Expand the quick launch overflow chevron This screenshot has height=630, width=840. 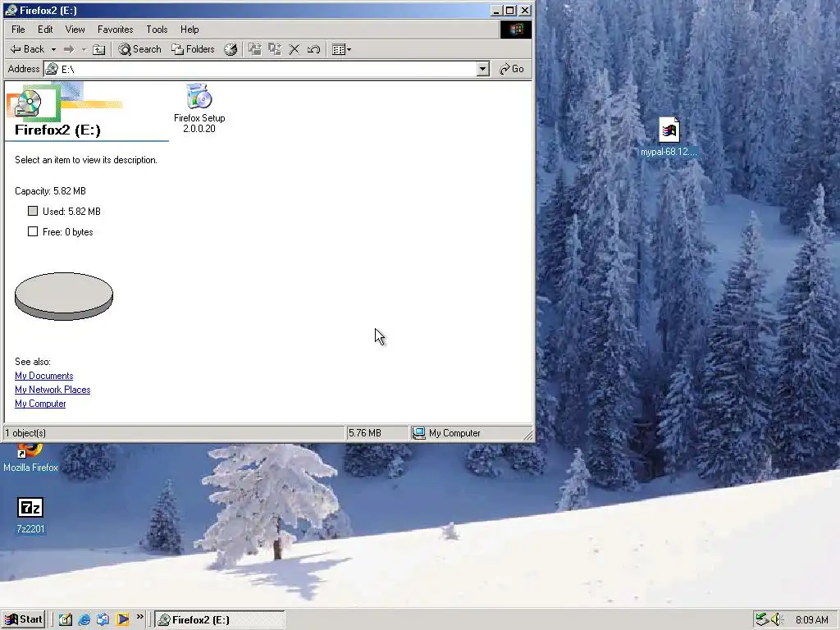[x=139, y=617]
